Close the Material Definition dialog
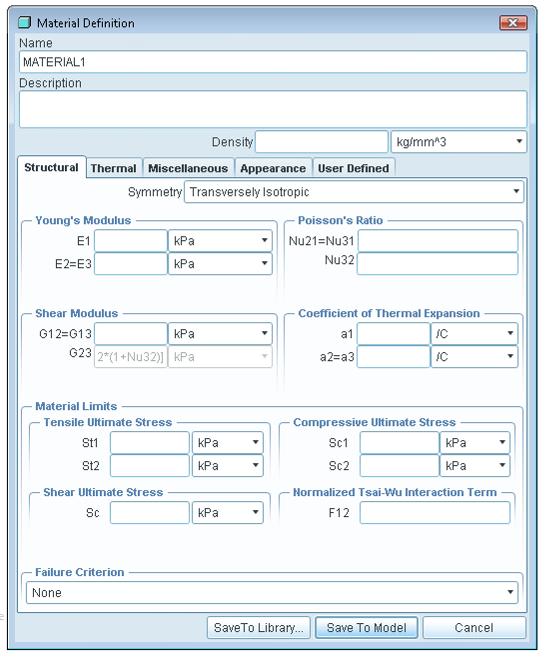 click(513, 23)
